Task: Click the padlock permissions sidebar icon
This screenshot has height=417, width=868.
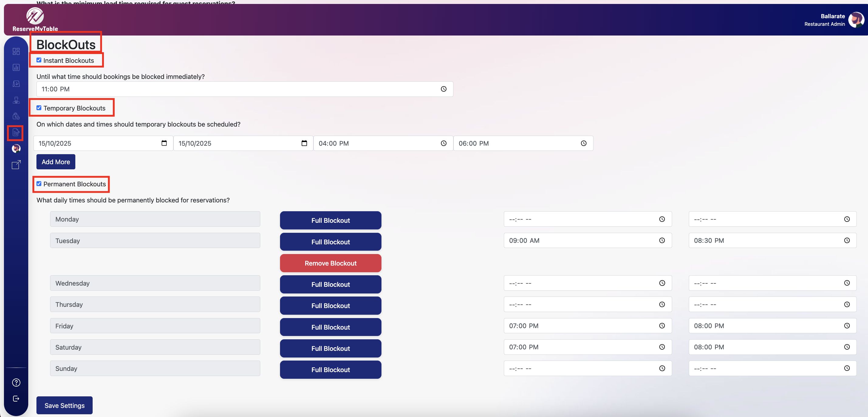Action: click(x=16, y=116)
